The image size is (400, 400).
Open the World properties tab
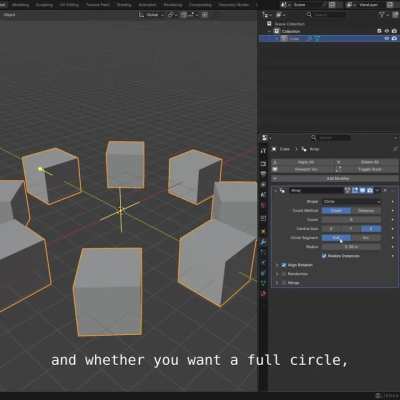(x=263, y=205)
